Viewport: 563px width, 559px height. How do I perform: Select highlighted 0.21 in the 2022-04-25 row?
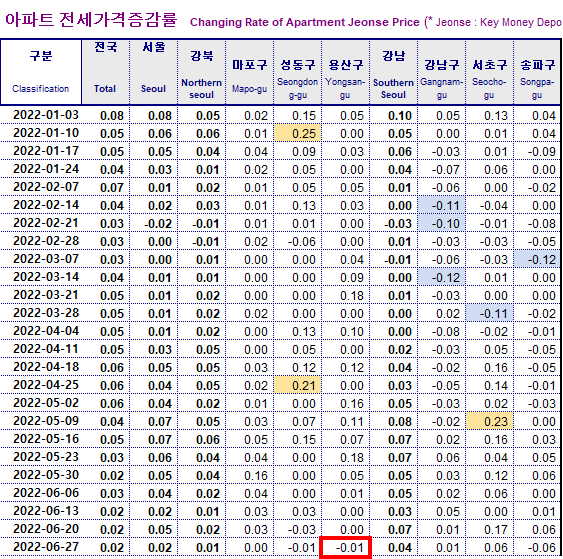point(298,385)
